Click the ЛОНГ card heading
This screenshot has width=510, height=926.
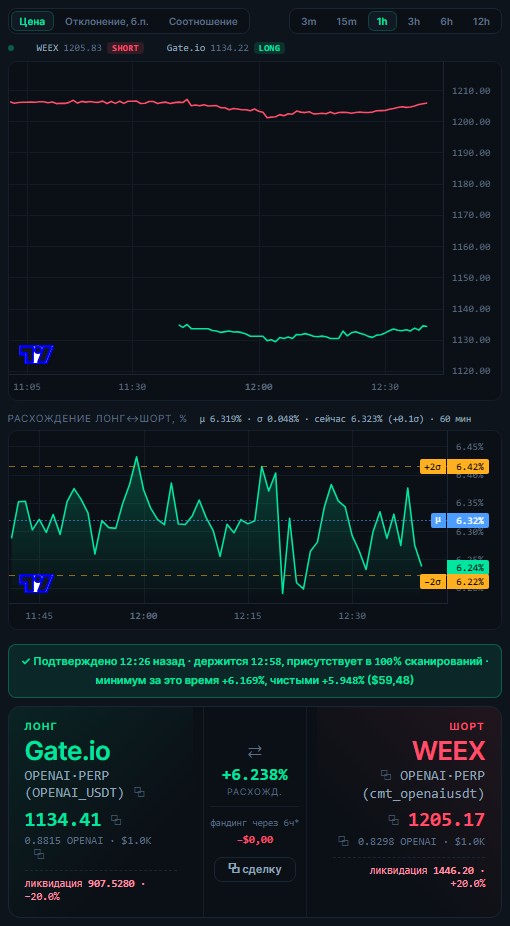[x=41, y=726]
